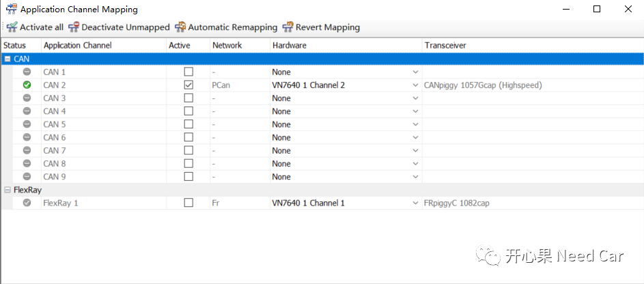Select the CAN 2 channel name
The width and height of the screenshot is (644, 284).
point(55,85)
